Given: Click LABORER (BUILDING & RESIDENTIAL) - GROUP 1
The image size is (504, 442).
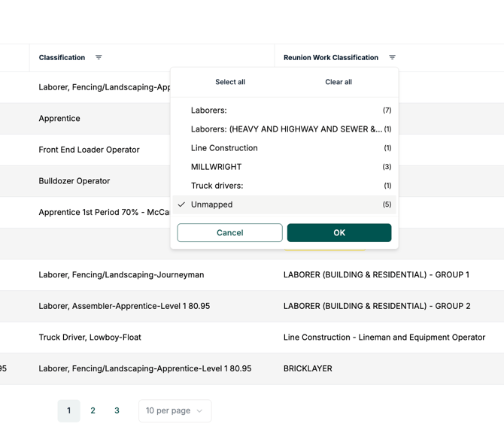Looking at the screenshot, I should [376, 274].
